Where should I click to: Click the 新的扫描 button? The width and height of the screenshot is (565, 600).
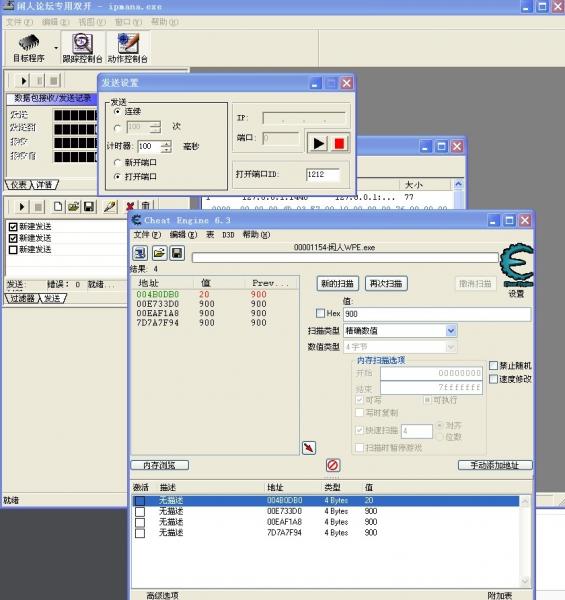(337, 284)
